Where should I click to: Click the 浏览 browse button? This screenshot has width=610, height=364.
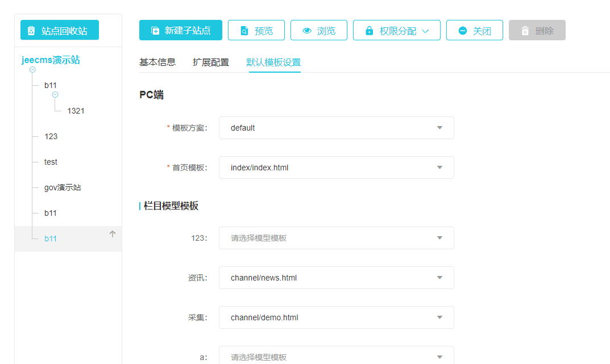point(319,30)
